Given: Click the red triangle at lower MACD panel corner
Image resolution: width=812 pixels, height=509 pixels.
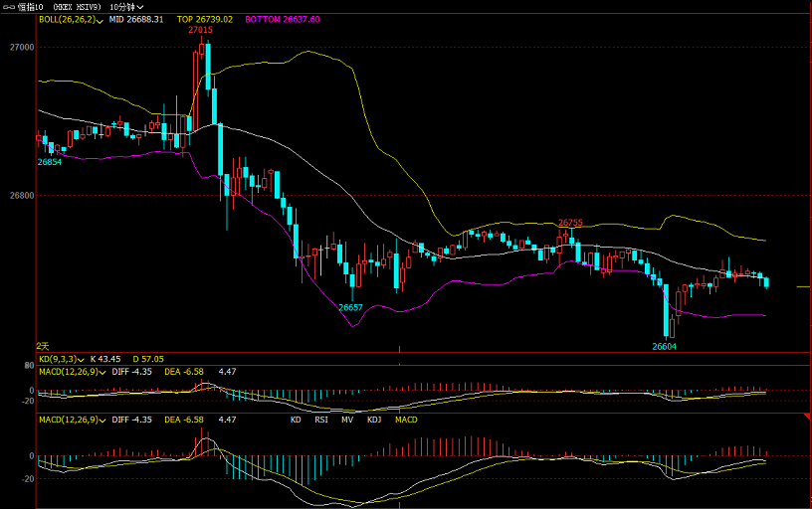Looking at the screenshot, I should [x=805, y=414].
